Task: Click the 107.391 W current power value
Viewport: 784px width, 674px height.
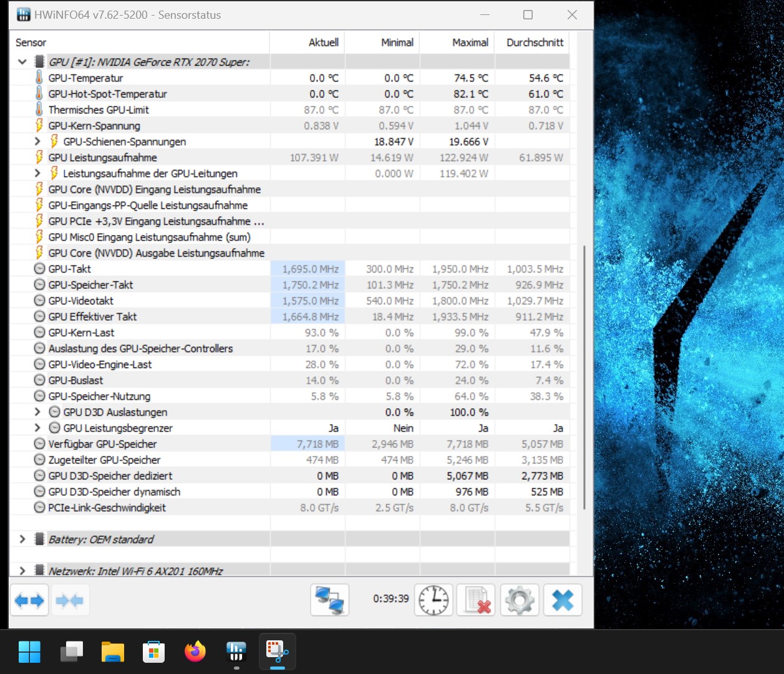Action: tap(314, 157)
